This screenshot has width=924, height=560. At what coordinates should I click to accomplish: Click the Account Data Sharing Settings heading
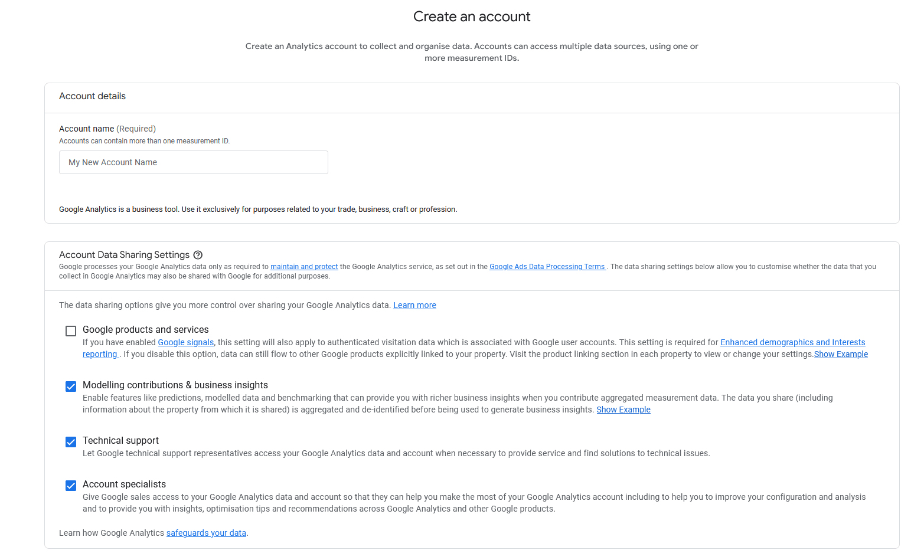[124, 254]
